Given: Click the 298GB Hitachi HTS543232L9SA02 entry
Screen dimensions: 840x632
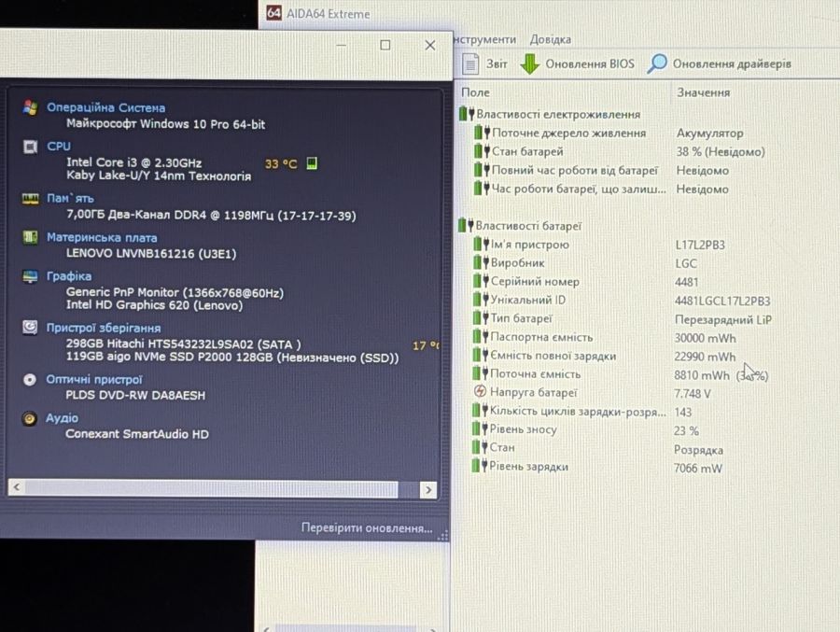Looking at the screenshot, I should click(183, 344).
